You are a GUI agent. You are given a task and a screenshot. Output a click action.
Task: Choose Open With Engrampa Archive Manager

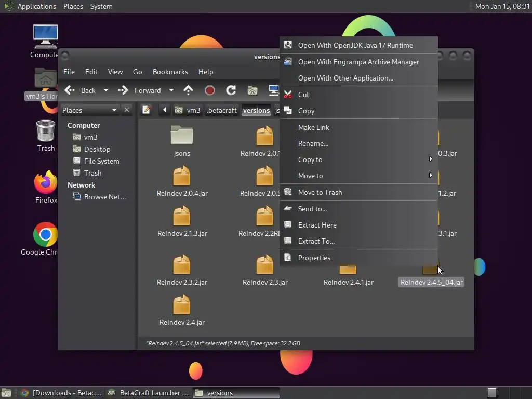click(358, 62)
